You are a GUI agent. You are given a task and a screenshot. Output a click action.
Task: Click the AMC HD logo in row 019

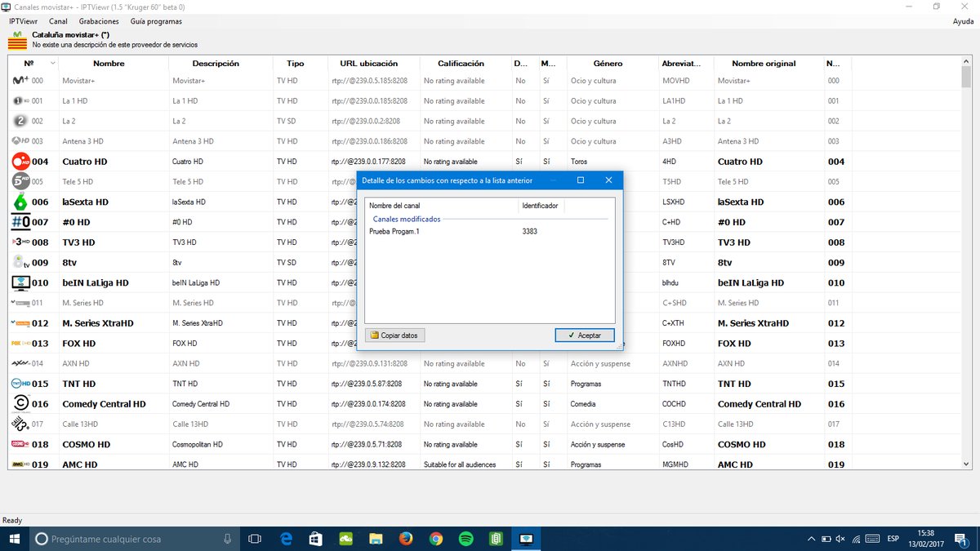pos(20,464)
